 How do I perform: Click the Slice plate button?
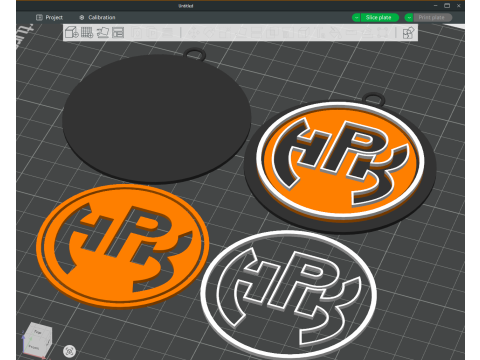379,17
